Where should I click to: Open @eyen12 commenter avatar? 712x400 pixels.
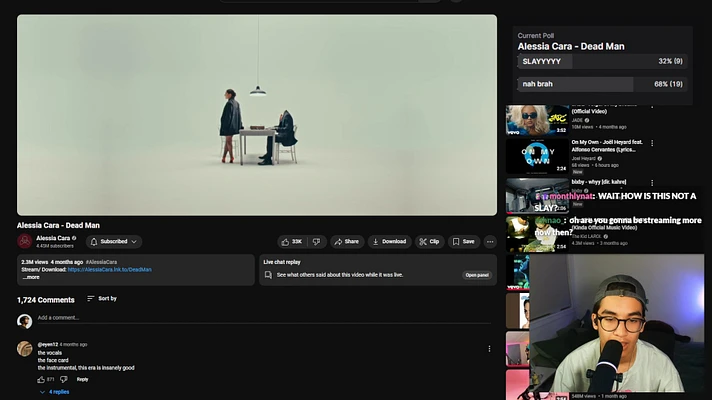pos(25,349)
